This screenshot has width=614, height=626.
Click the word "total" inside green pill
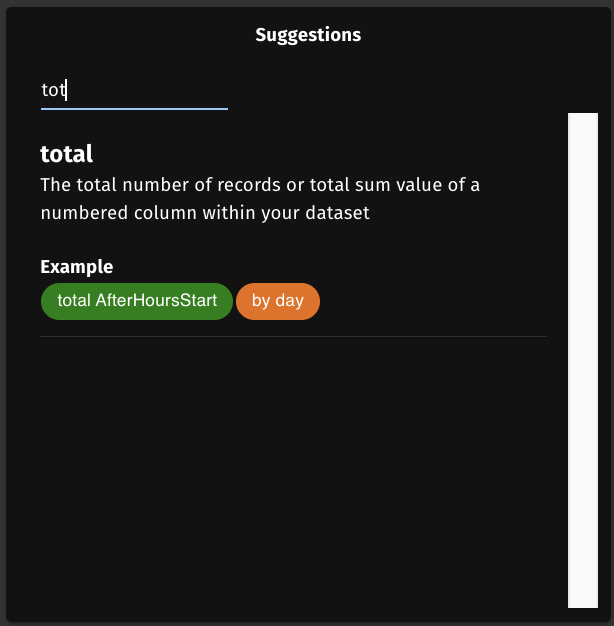(x=75, y=301)
